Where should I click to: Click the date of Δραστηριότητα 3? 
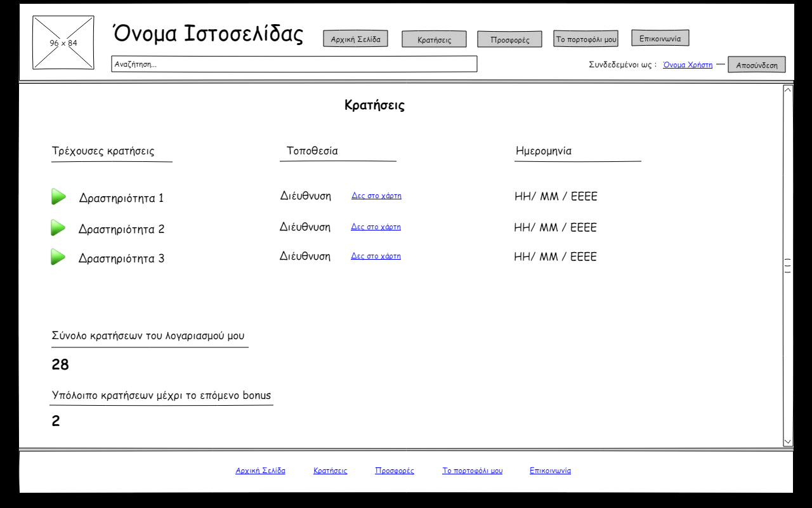[x=555, y=257]
